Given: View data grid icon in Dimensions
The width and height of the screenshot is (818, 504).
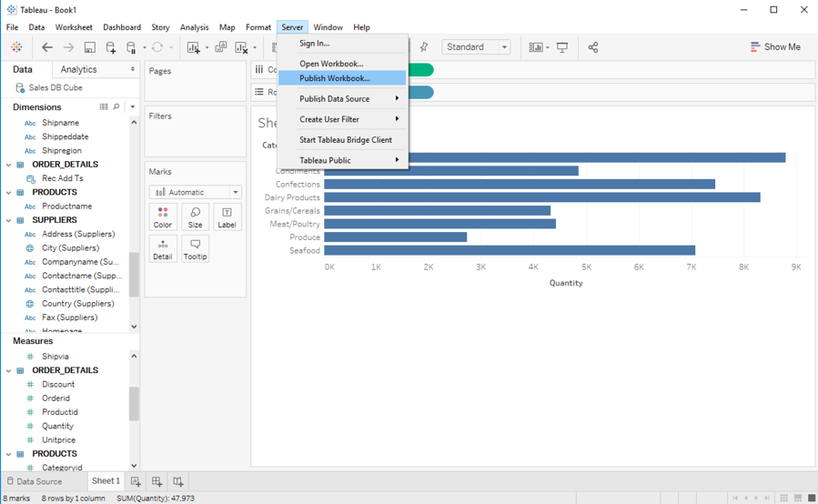Looking at the screenshot, I should [x=104, y=106].
